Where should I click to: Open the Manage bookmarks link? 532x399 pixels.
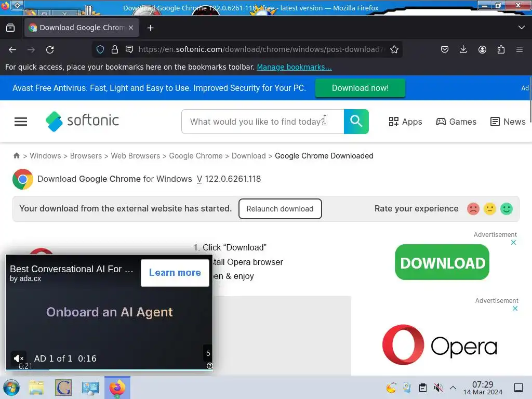click(x=294, y=67)
